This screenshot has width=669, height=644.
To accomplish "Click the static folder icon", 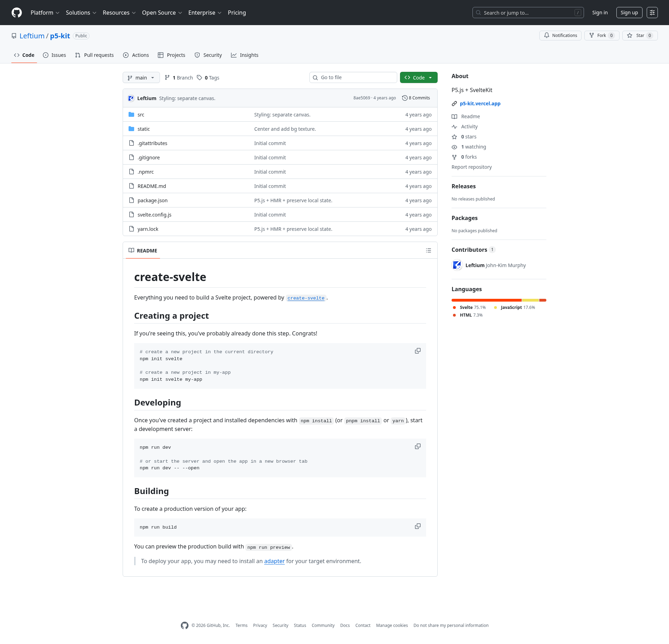I will point(131,129).
